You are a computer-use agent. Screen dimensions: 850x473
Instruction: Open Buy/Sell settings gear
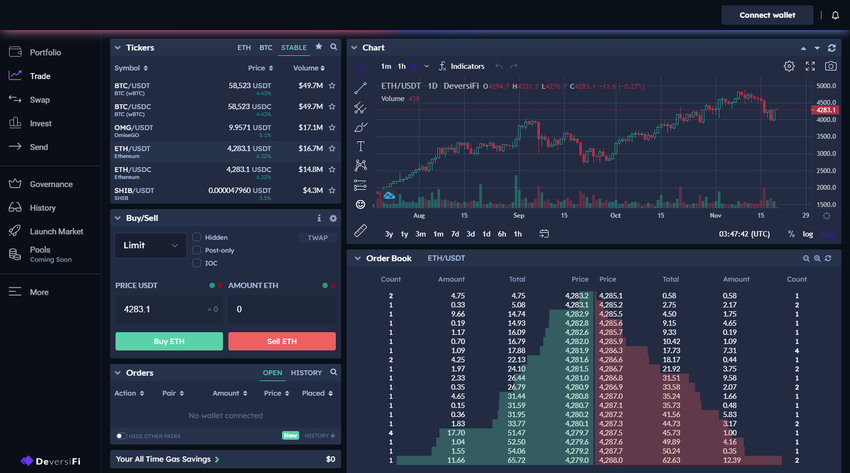pos(333,218)
